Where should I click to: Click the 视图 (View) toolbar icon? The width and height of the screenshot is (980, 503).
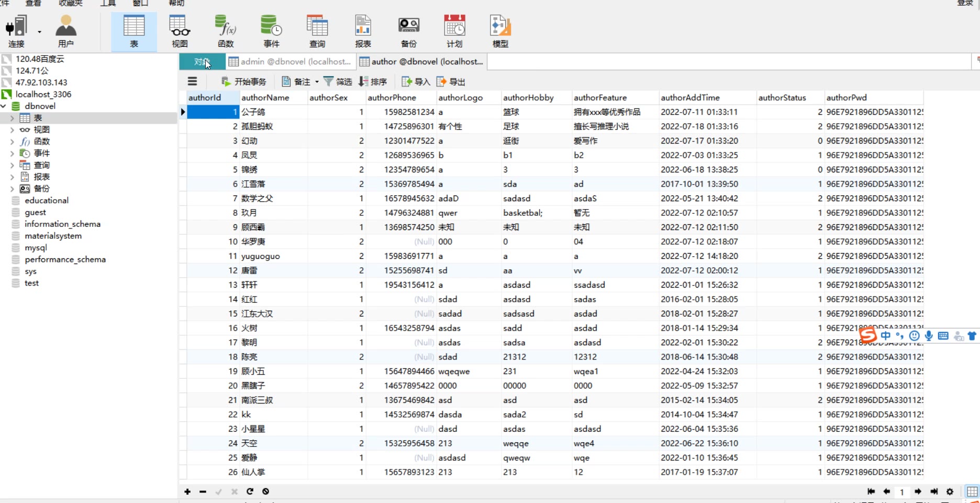[x=180, y=31]
